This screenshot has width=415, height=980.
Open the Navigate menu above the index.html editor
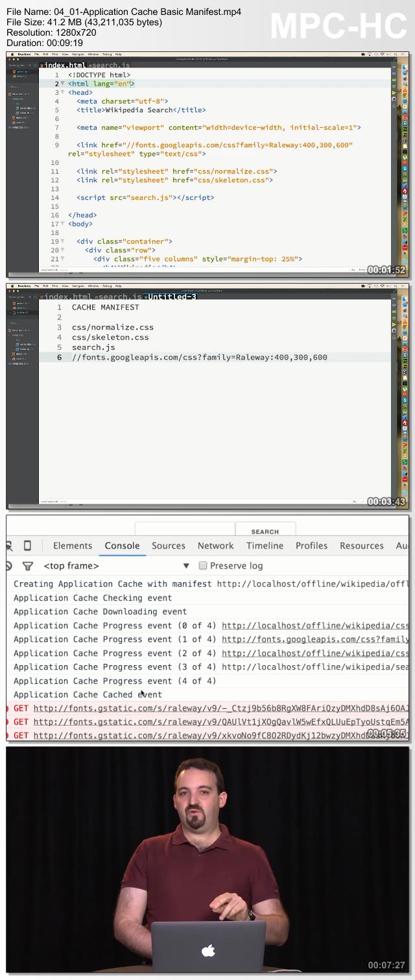click(x=78, y=55)
